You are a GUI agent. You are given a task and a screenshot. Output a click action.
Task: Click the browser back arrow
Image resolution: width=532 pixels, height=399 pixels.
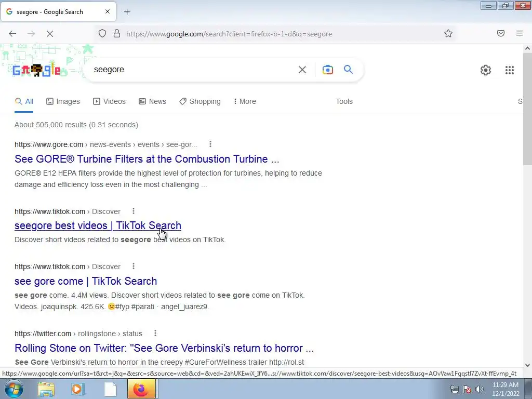click(x=12, y=34)
